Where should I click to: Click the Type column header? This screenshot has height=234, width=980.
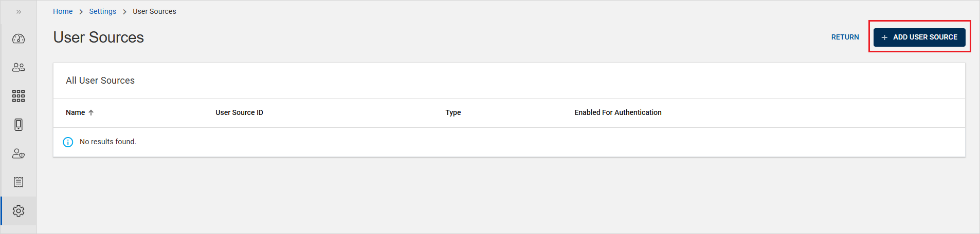point(453,112)
